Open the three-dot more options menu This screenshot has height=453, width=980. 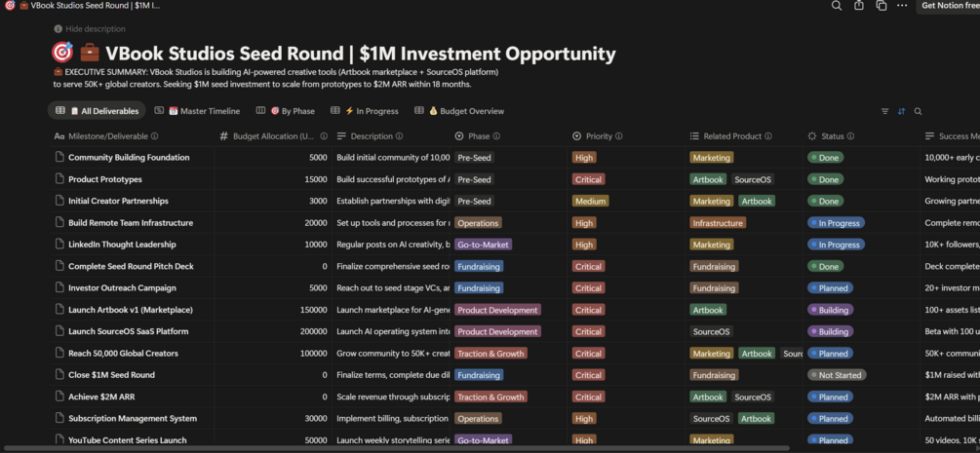(x=902, y=6)
